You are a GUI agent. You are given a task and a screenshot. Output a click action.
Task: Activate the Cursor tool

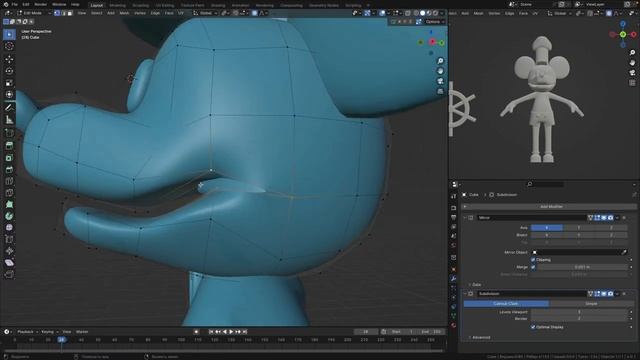tap(9, 47)
